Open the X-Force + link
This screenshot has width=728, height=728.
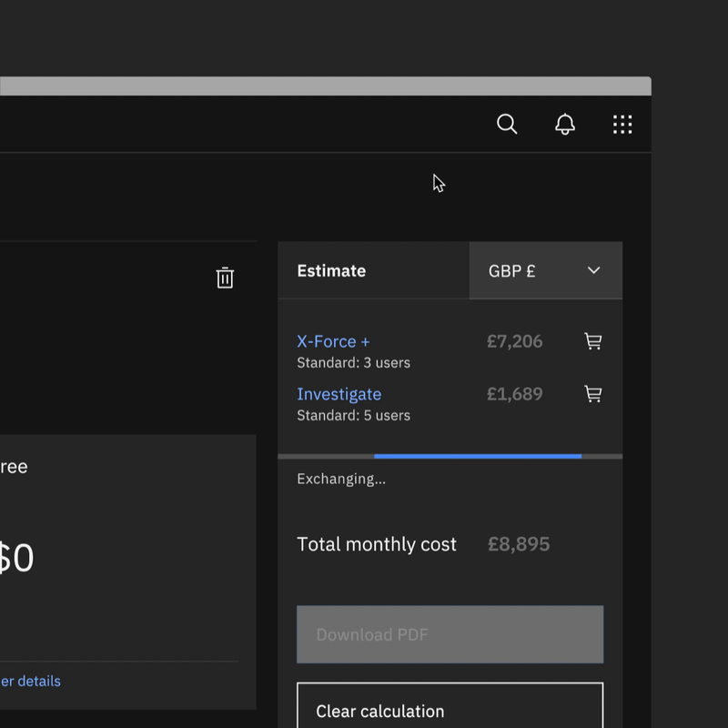333,341
